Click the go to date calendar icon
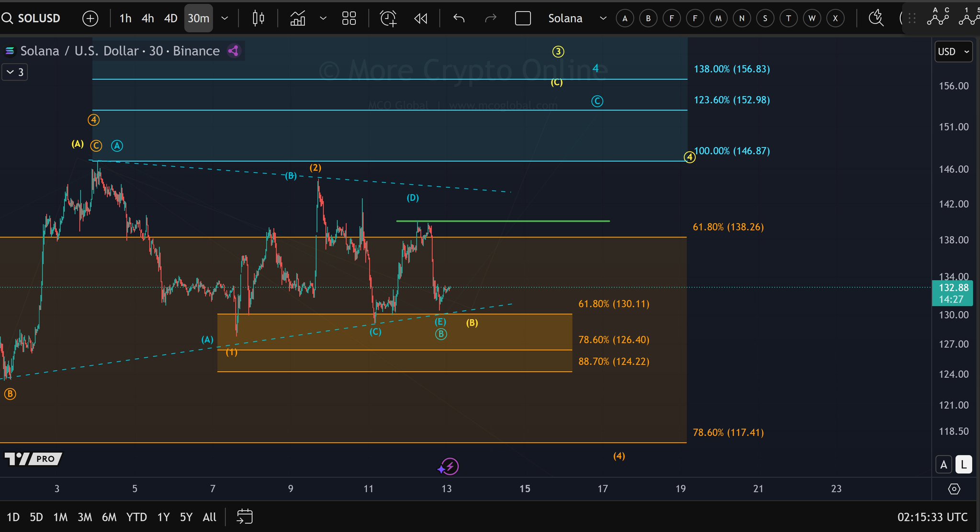The image size is (980, 532). (245, 517)
